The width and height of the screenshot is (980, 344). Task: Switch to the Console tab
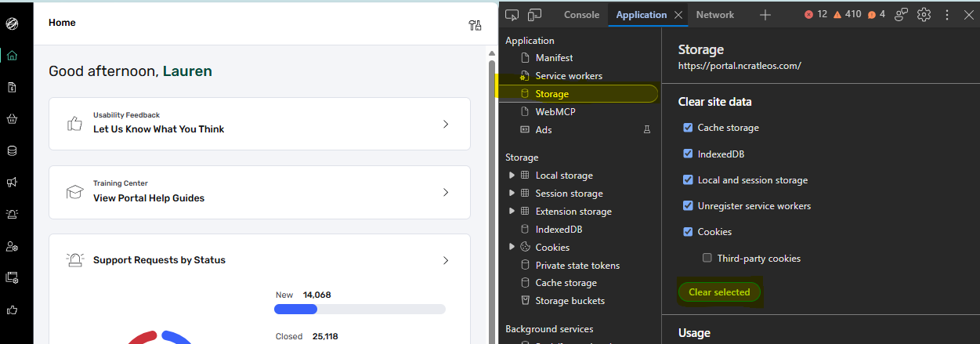(x=581, y=15)
